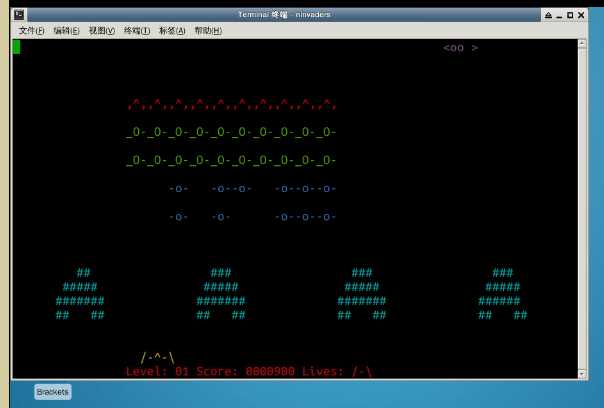This screenshot has width=604, height=408.
Task: Click the rightmost cyan bunker
Action: pyautogui.click(x=503, y=294)
